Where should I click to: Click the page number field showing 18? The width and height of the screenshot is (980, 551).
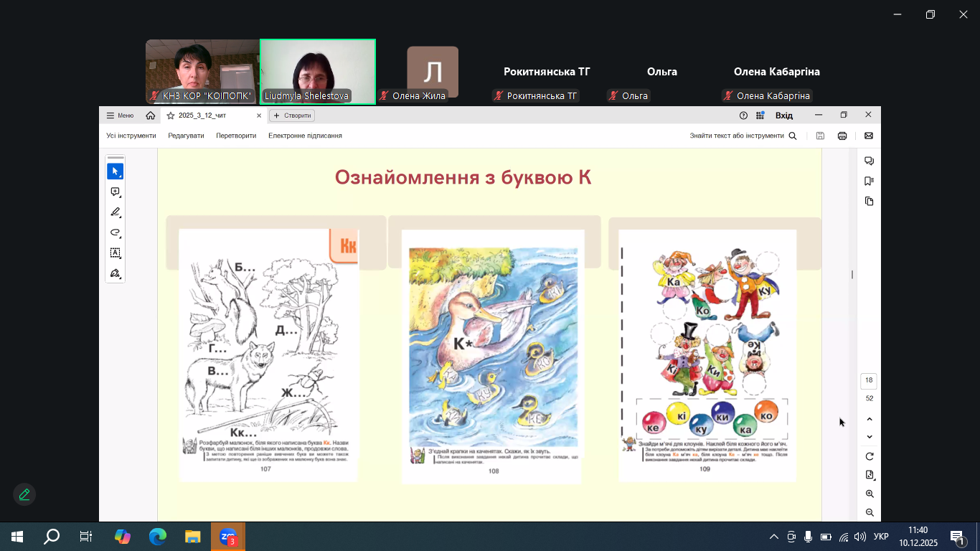pos(869,380)
